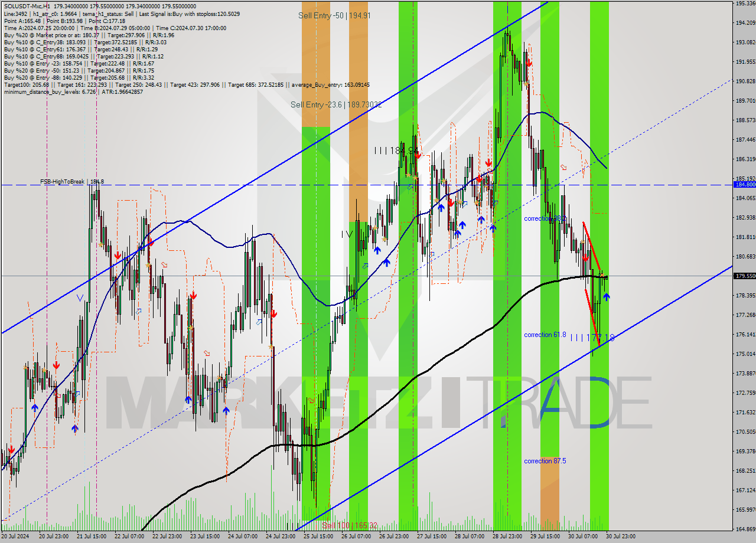
Task: Select the '| | | 177.18' point C label
Action: click(592, 338)
